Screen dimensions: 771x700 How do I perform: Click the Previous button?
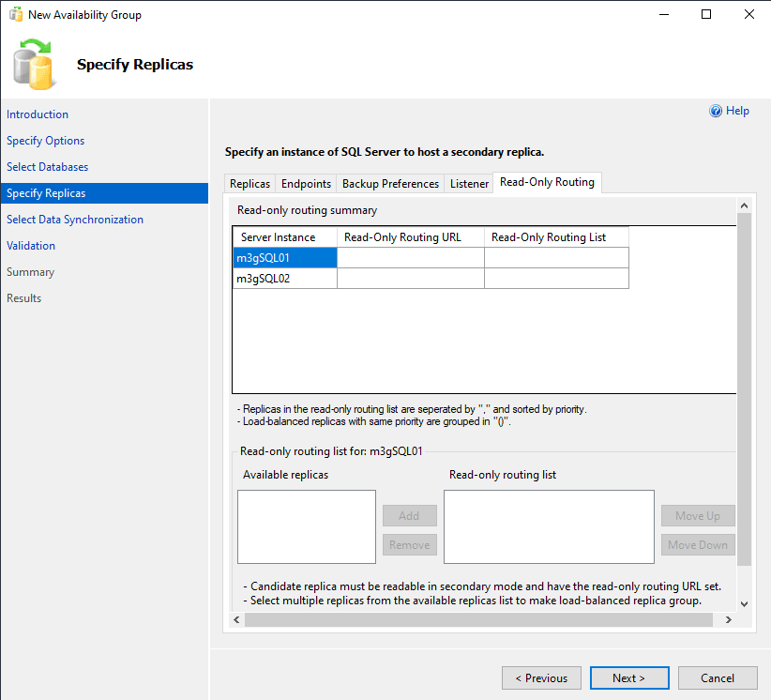[x=541, y=677]
